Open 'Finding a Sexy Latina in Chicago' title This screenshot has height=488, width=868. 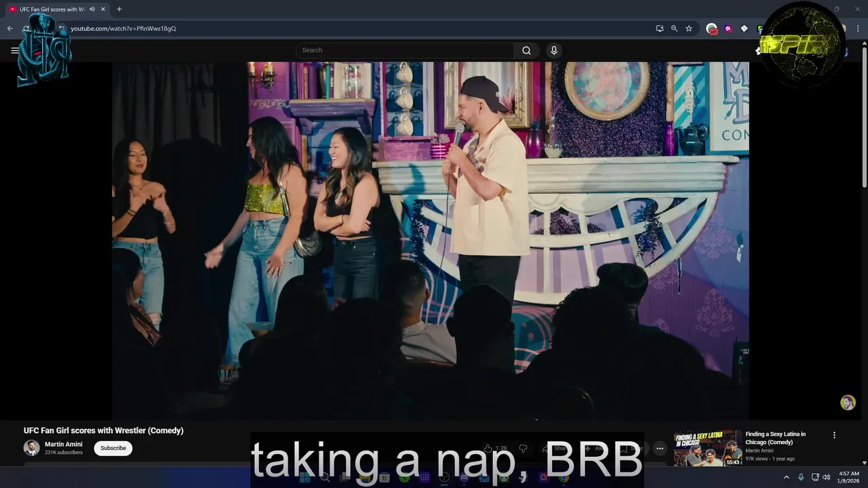(776, 438)
